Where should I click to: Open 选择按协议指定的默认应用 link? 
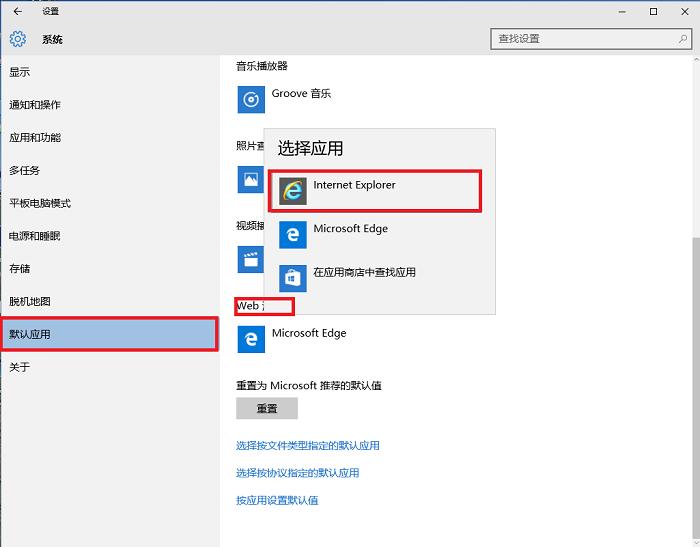click(x=297, y=473)
